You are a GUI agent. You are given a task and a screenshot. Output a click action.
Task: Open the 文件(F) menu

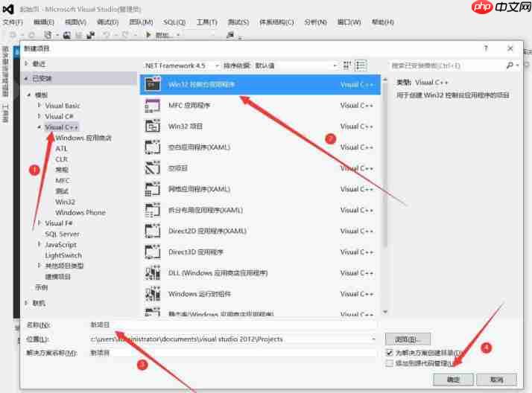13,22
